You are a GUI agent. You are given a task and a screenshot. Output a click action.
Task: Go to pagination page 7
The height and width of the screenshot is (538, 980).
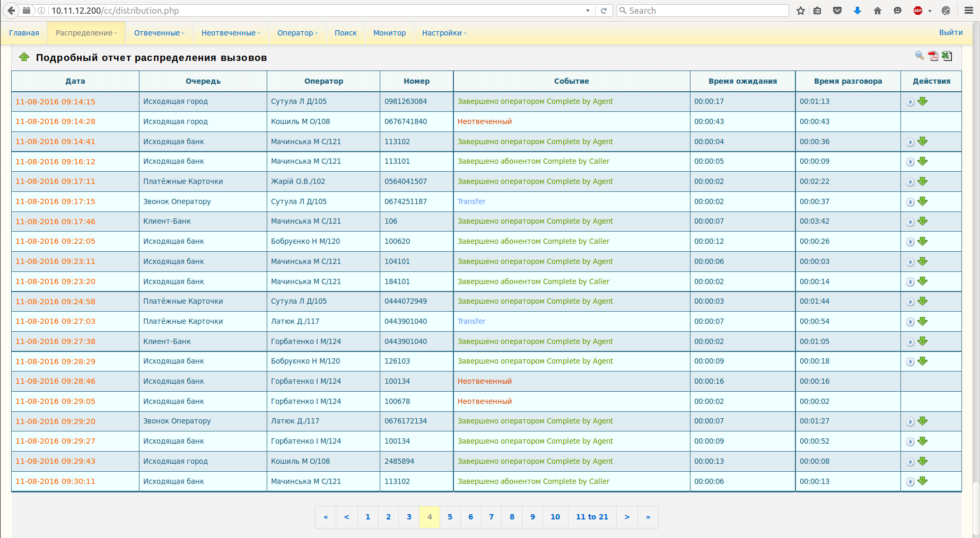(491, 517)
